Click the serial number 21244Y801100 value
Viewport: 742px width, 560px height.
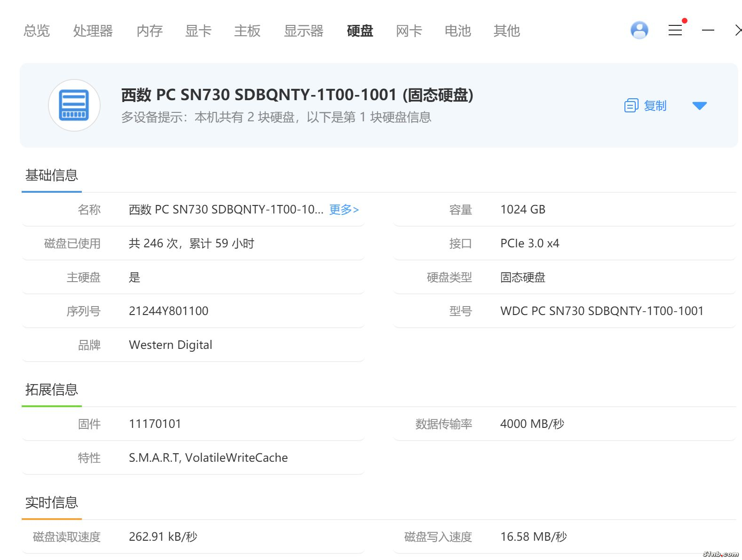(168, 311)
